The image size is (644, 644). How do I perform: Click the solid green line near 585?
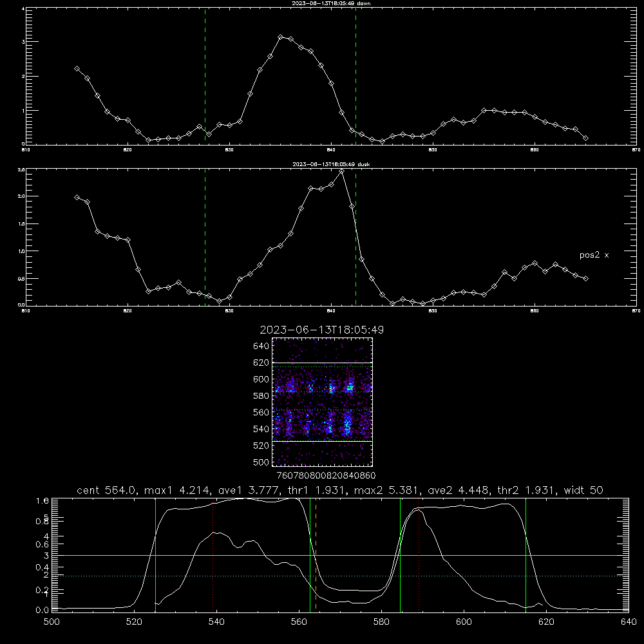tap(400, 555)
